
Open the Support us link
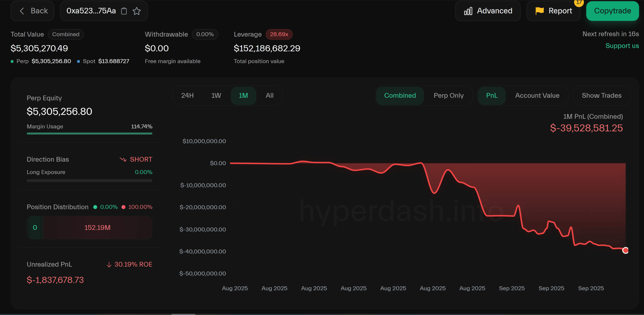click(x=622, y=46)
